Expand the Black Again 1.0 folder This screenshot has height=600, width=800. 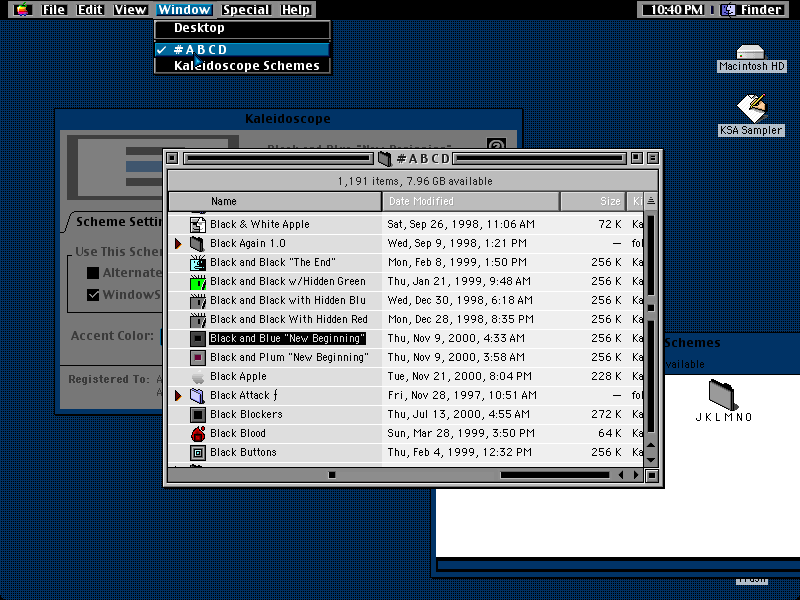pyautogui.click(x=178, y=244)
